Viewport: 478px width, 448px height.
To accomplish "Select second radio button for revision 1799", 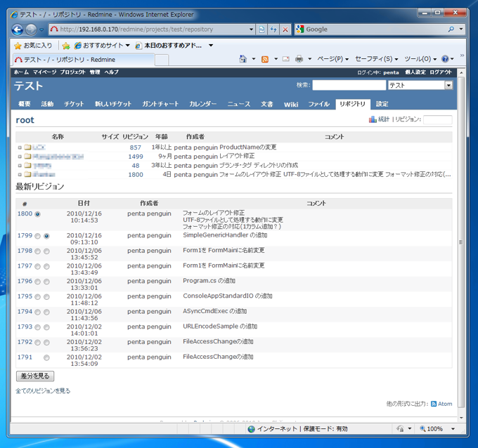I will click(x=46, y=236).
